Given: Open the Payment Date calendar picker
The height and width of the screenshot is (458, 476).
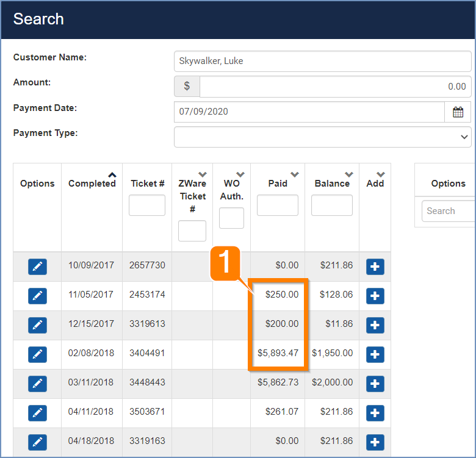Looking at the screenshot, I should 458,112.
